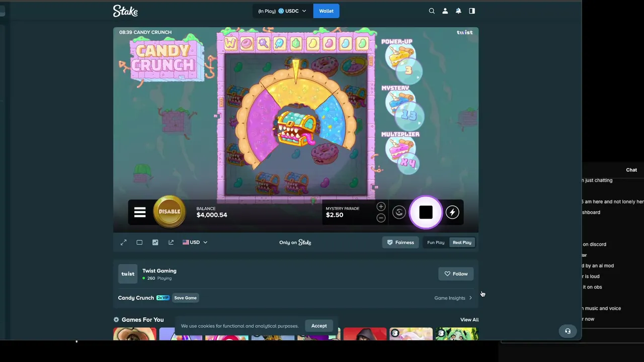
Task: Click the Multiplier pink cake slice icon
Action: click(399, 149)
